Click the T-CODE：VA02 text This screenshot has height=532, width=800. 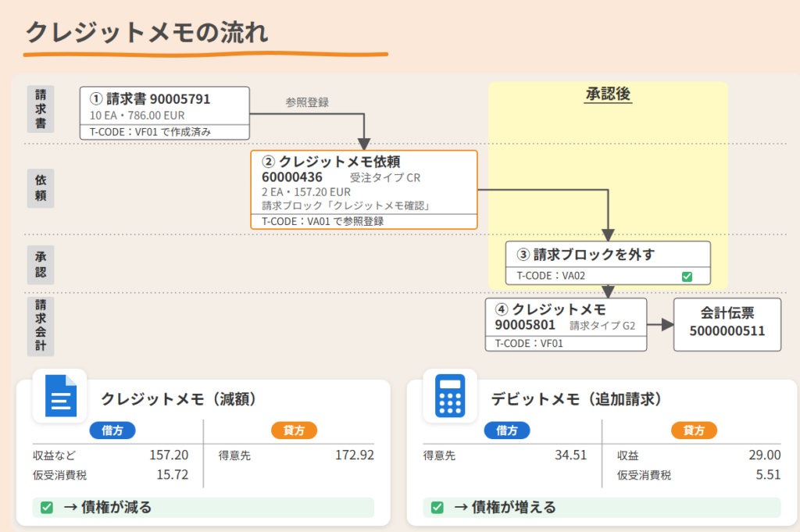[551, 276]
